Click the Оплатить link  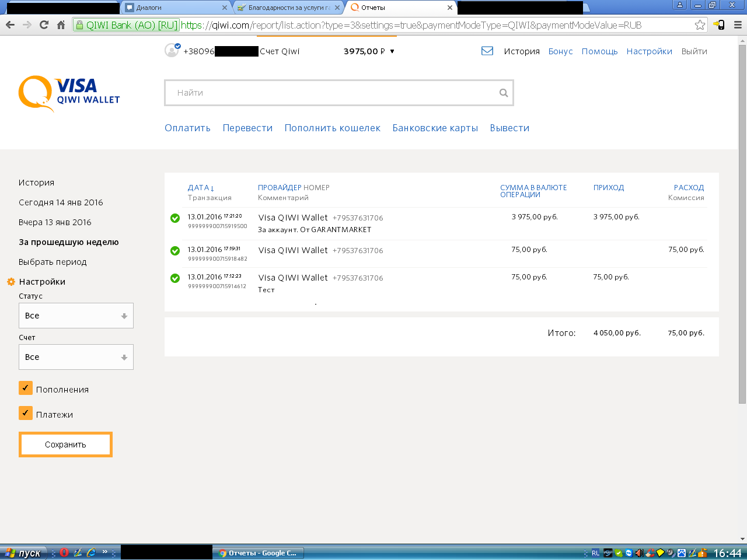[x=187, y=128]
